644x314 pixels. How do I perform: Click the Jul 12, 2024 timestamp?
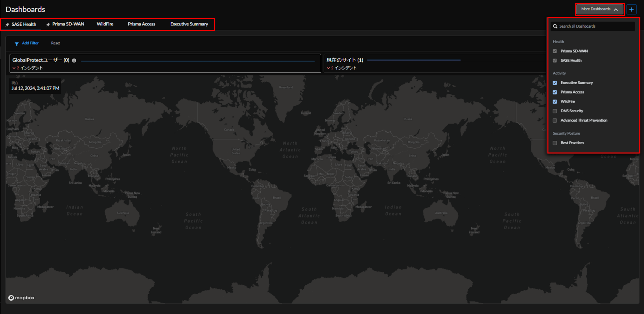[35, 88]
